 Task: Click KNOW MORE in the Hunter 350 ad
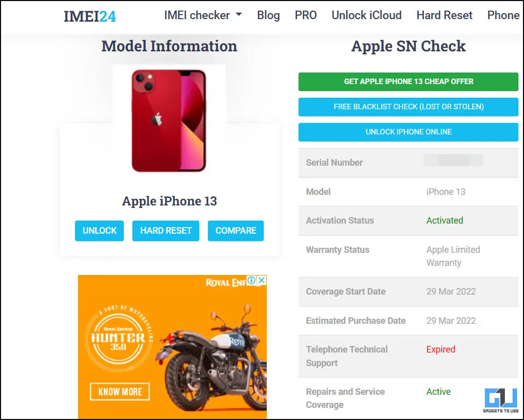(120, 392)
